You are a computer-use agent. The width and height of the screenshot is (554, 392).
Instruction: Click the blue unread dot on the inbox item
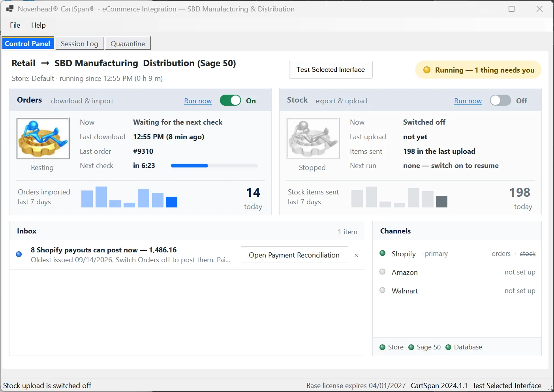19,254
